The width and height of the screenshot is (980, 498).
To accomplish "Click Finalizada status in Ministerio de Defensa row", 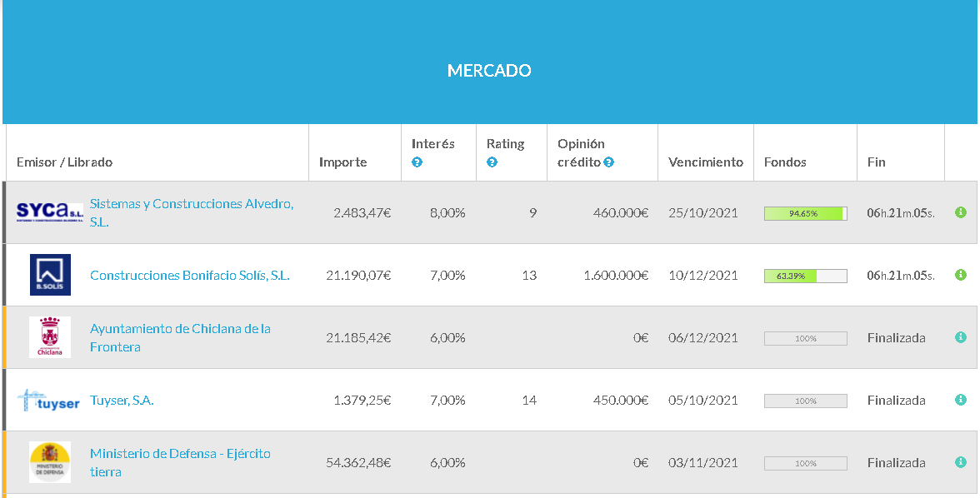I will point(897,463).
